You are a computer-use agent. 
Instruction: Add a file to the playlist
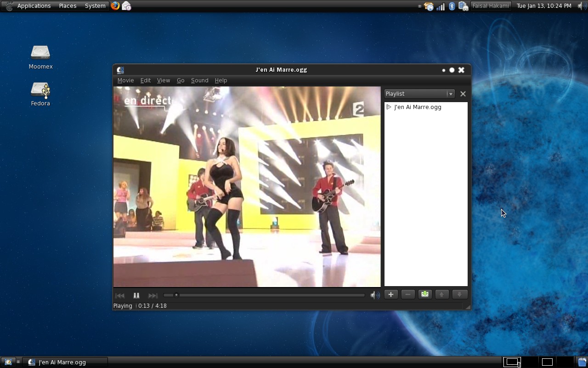tap(390, 294)
